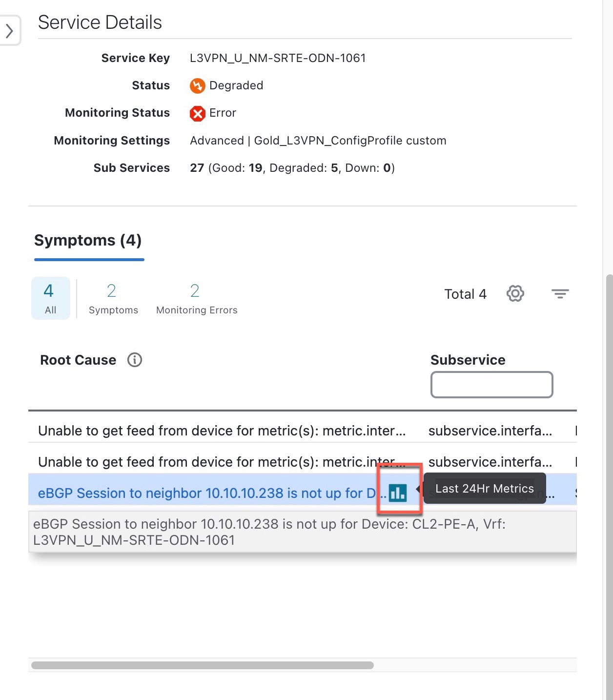613x700 pixels.
Task: Click the Service Key L3VPN_U_NM-SRTE-ODN-1061 value
Action: coord(278,58)
